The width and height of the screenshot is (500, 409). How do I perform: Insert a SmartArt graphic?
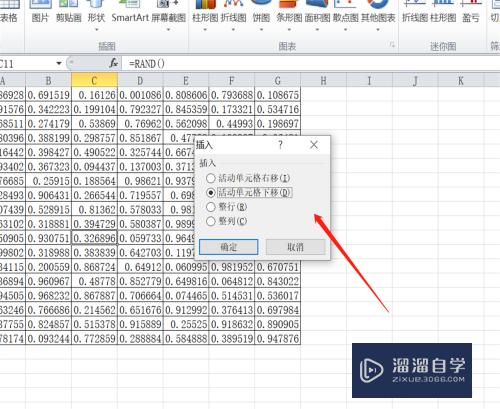130,12
